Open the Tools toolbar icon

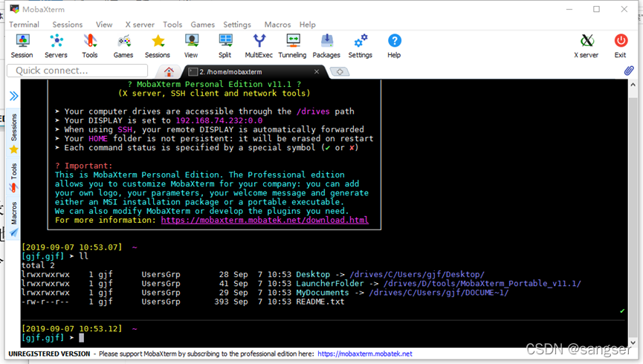[90, 46]
